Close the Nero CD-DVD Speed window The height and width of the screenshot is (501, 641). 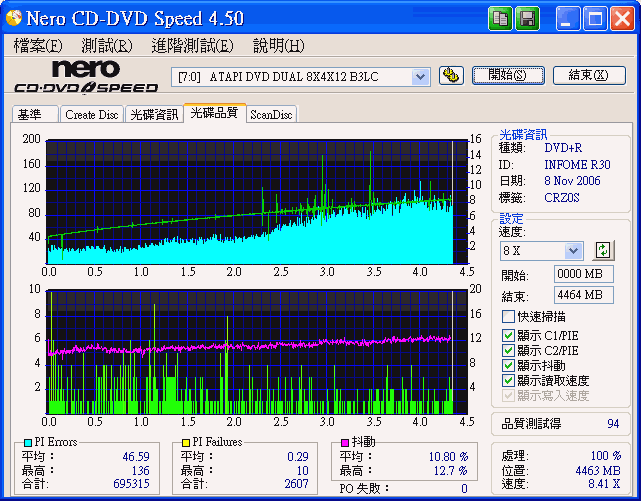pos(622,18)
